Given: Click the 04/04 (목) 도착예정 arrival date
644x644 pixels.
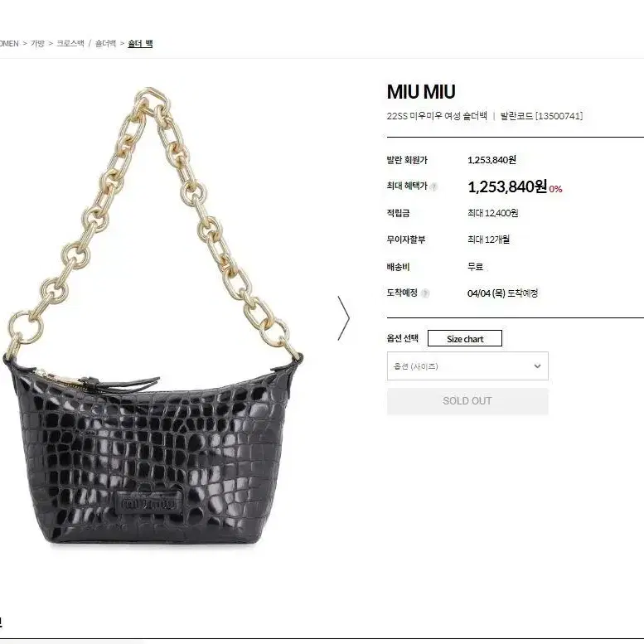Looking at the screenshot, I should [502, 293].
